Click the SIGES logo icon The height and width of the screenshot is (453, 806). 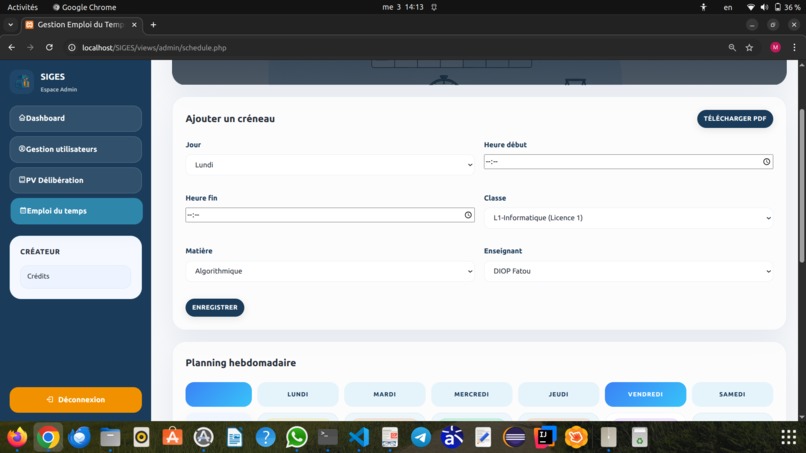[x=22, y=82]
